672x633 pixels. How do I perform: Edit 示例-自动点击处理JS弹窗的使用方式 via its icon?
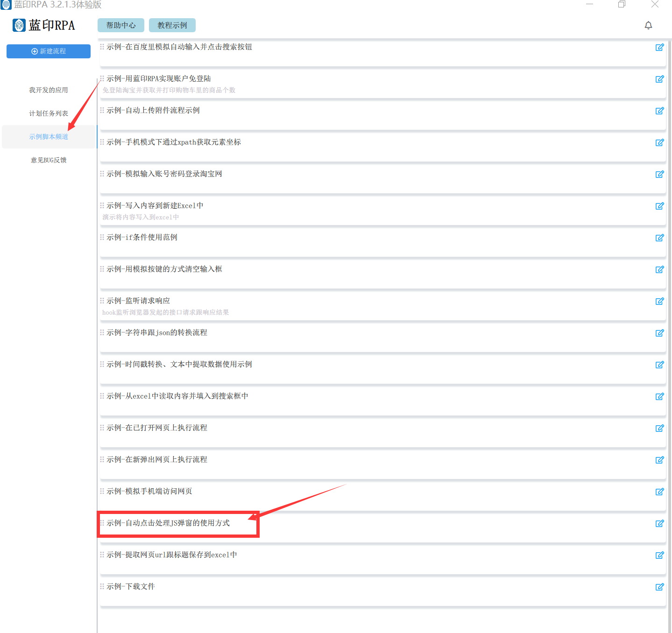coord(659,523)
